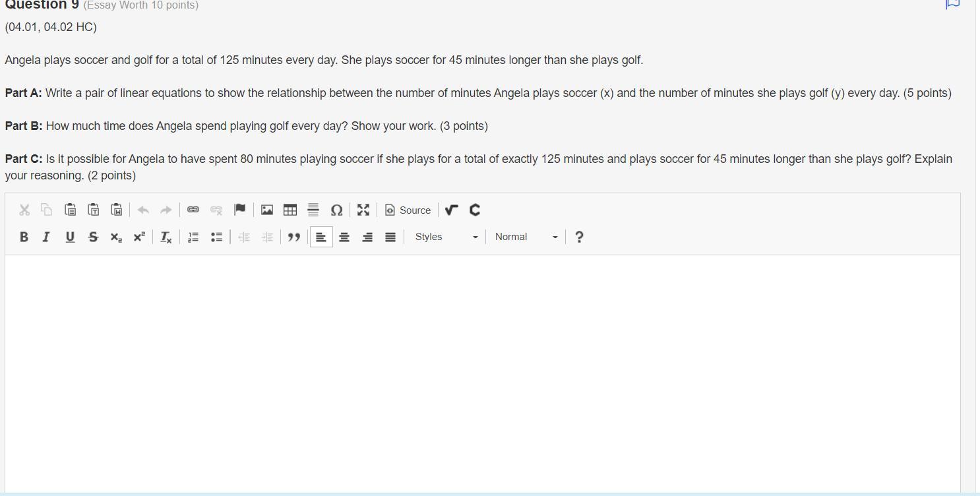Toggle Subscript formatting
The height and width of the screenshot is (496, 980).
pyautogui.click(x=116, y=237)
